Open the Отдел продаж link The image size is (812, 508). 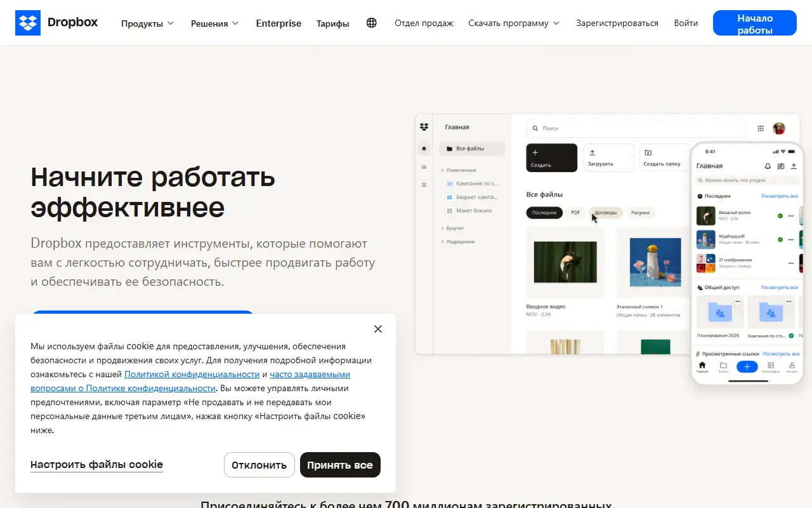coord(424,23)
